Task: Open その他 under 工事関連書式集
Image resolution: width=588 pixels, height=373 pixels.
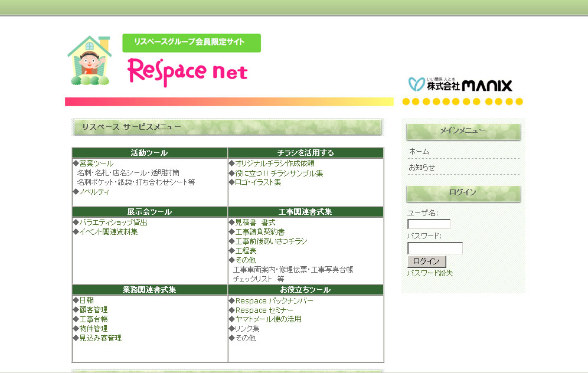Action: coord(245,260)
